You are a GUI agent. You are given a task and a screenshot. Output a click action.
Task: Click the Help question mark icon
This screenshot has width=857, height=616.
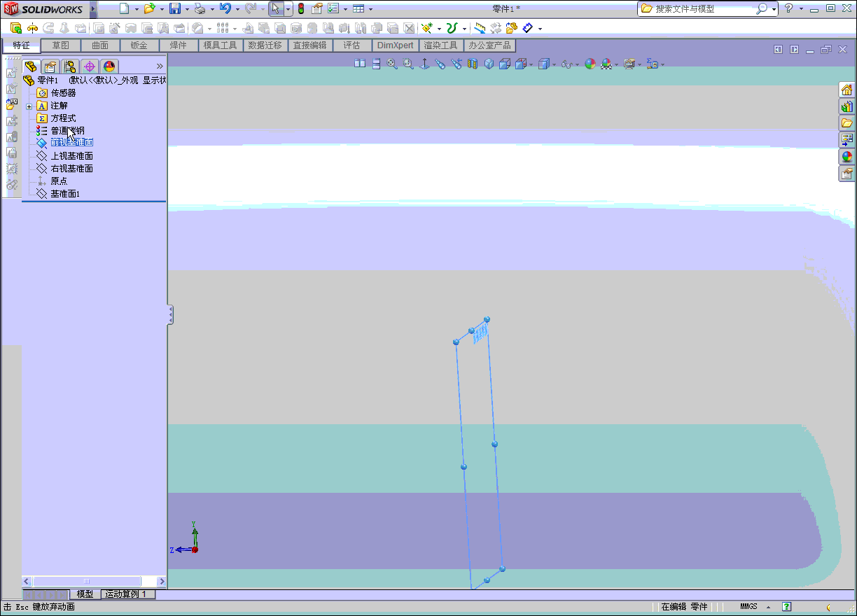pyautogui.click(x=789, y=8)
